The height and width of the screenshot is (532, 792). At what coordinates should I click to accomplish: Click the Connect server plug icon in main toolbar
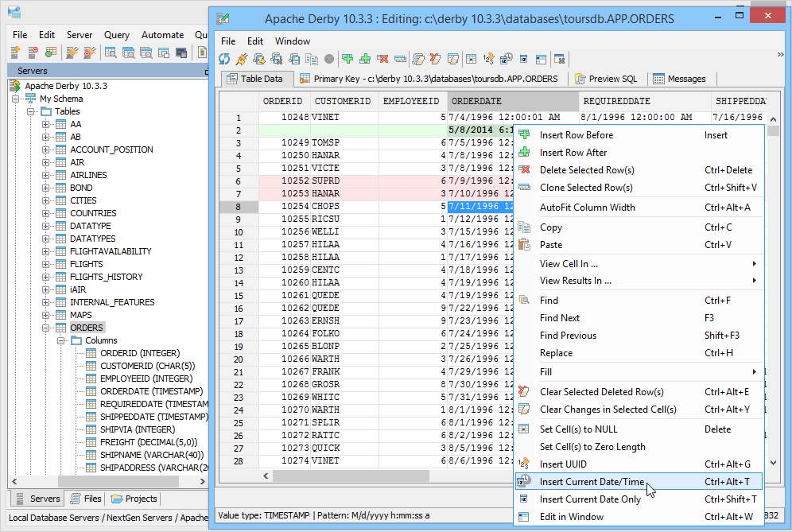tap(72, 52)
